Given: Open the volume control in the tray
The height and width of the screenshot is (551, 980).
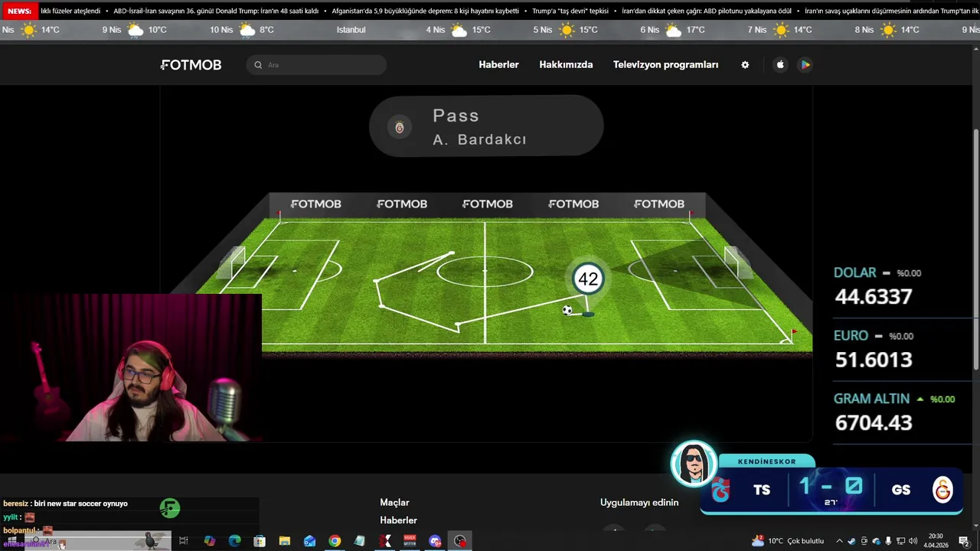Looking at the screenshot, I should pyautogui.click(x=913, y=541).
